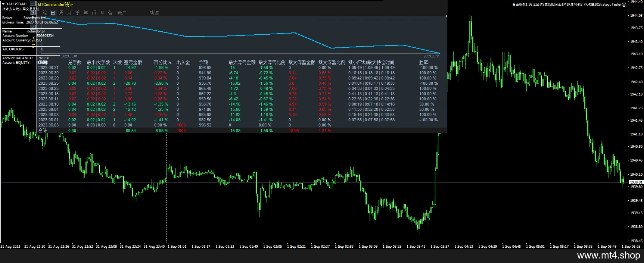The height and width of the screenshot is (263, 644).
Task: Click the 最大浮亏金额 column header
Action: tap(242, 62)
